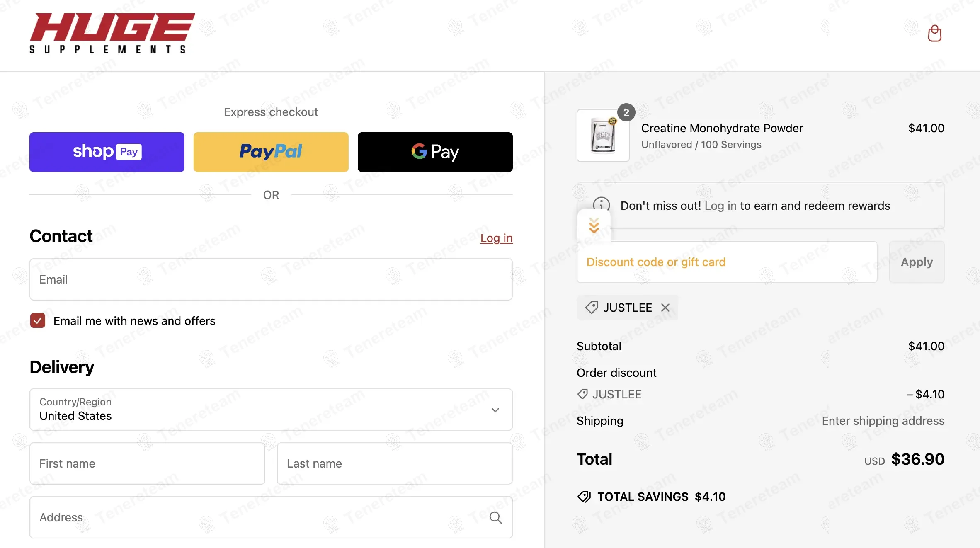Choose PayPal express checkout
Viewport: 980px width, 548px height.
(271, 152)
